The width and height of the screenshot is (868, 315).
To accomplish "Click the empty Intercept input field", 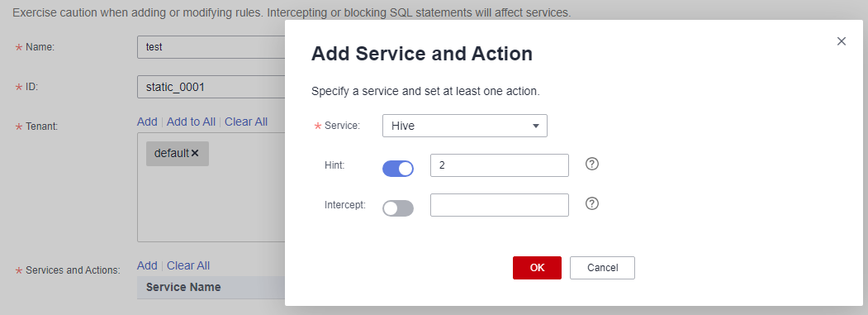I will coord(500,205).
